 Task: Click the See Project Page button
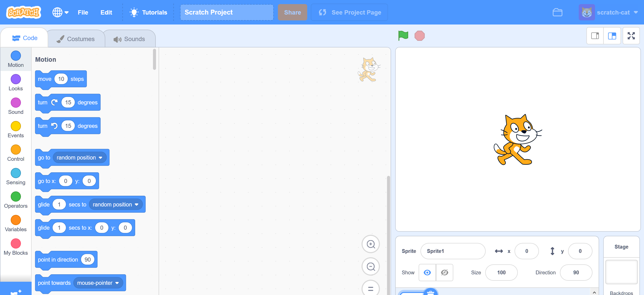(x=349, y=12)
